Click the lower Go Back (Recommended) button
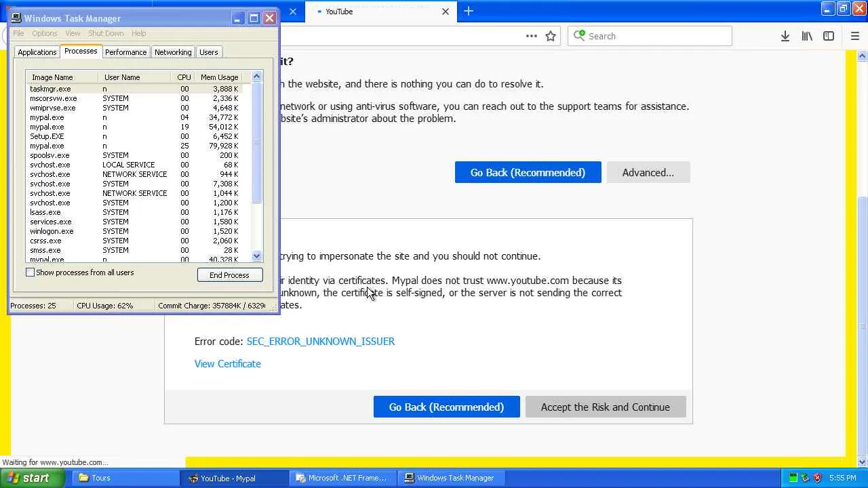The height and width of the screenshot is (488, 868). click(x=446, y=407)
